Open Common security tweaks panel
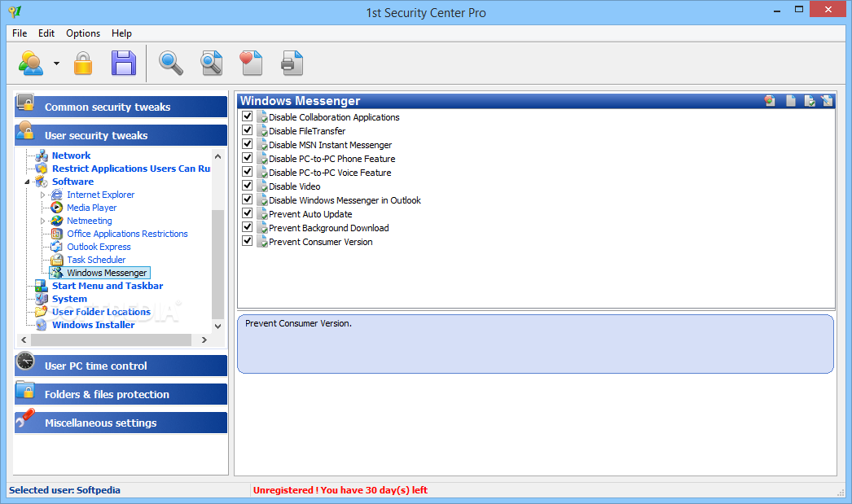This screenshot has width=852, height=504. [x=121, y=107]
